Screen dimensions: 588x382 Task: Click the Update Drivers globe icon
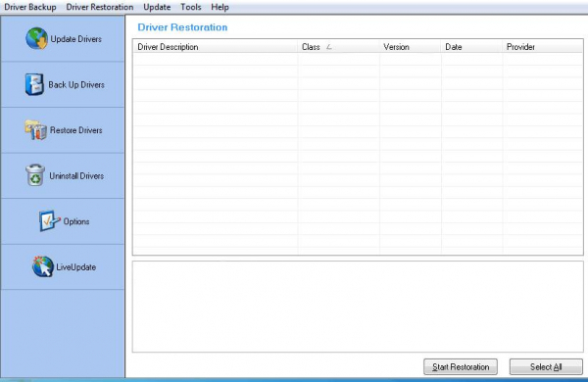pyautogui.click(x=37, y=38)
